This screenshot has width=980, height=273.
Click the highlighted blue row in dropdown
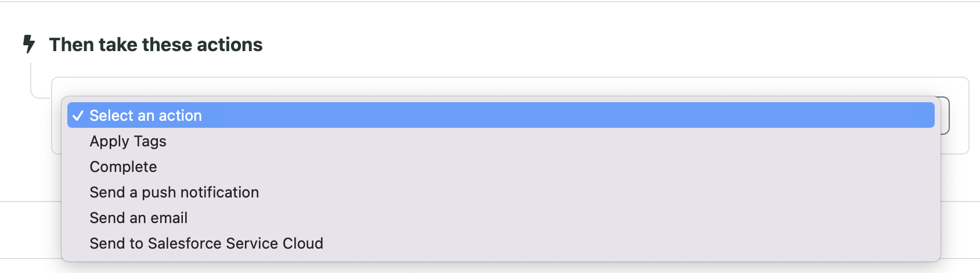pyautogui.click(x=501, y=116)
